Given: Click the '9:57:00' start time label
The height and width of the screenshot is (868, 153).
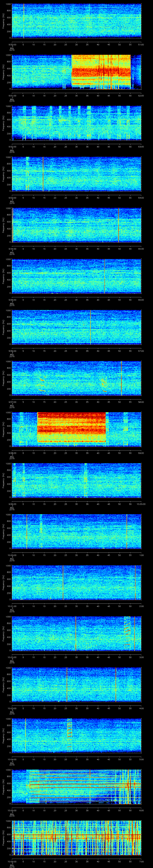Looking at the screenshot, I should click(x=12, y=402).
